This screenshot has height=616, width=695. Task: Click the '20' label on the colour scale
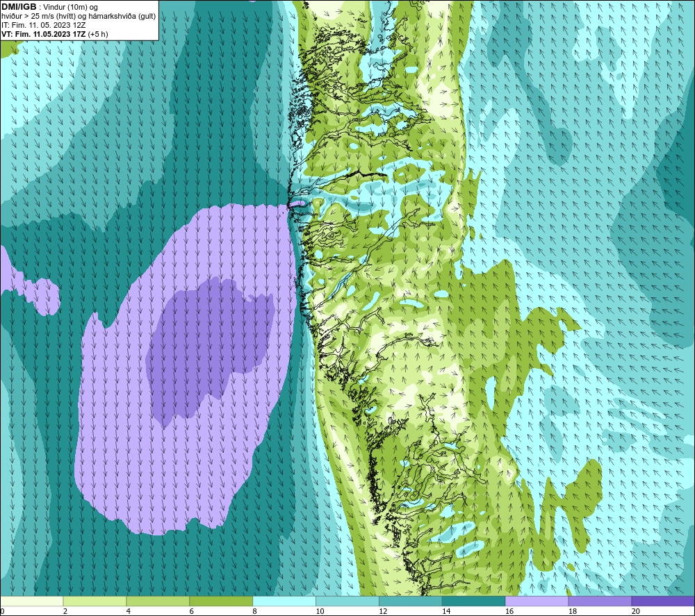tap(636, 611)
